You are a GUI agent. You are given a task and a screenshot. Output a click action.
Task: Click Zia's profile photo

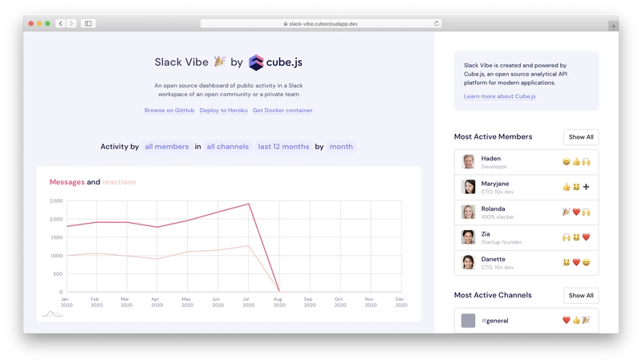(469, 237)
